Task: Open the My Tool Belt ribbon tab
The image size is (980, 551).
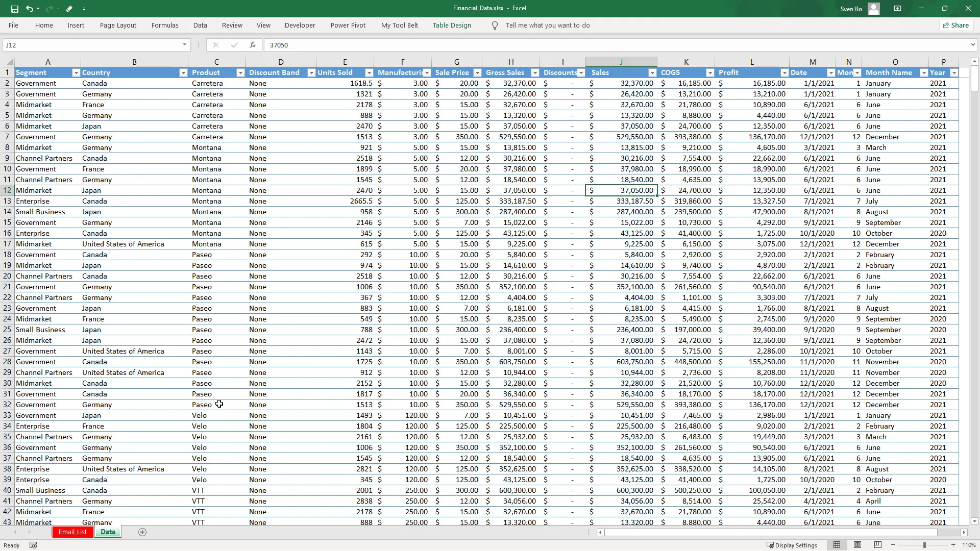Action: tap(400, 25)
